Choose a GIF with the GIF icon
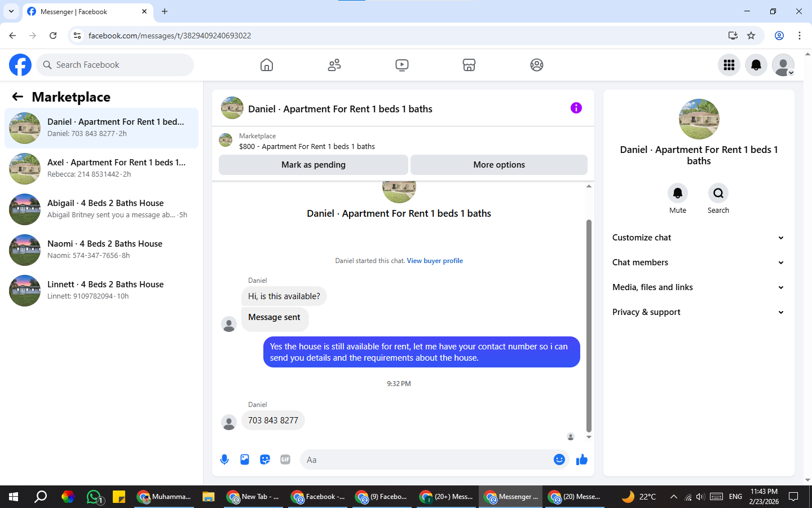 [285, 459]
